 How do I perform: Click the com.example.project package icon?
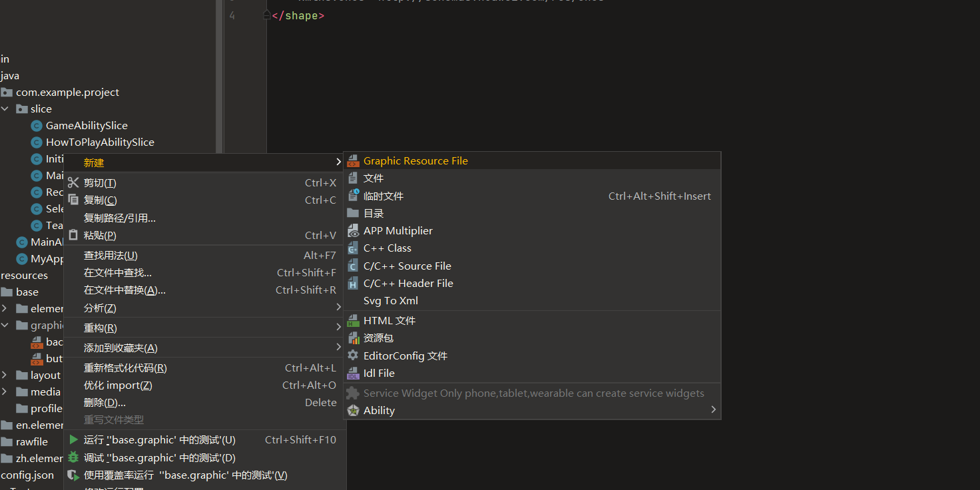tap(7, 92)
